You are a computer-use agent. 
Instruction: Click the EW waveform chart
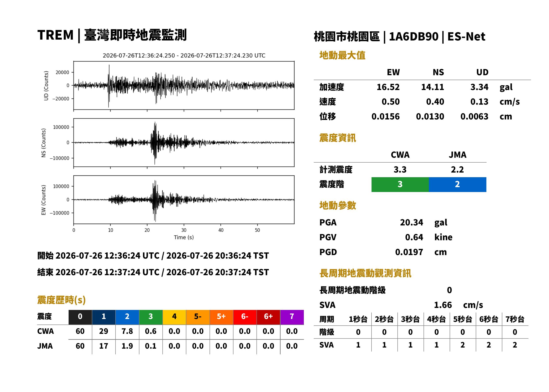pos(184,200)
